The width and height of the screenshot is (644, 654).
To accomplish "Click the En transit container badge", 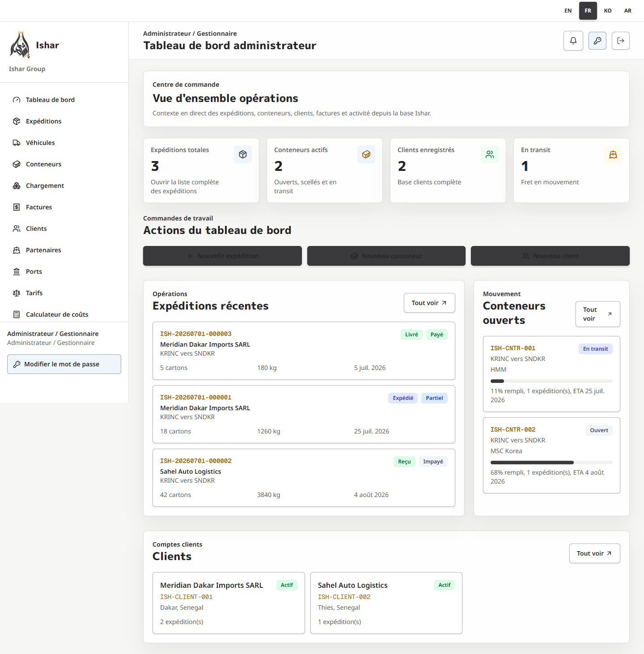I will pos(595,349).
